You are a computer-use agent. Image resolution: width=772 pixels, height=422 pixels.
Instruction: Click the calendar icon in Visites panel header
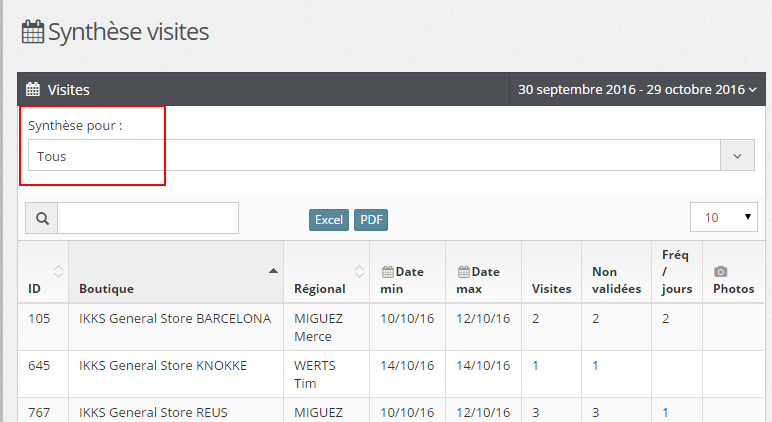click(33, 90)
